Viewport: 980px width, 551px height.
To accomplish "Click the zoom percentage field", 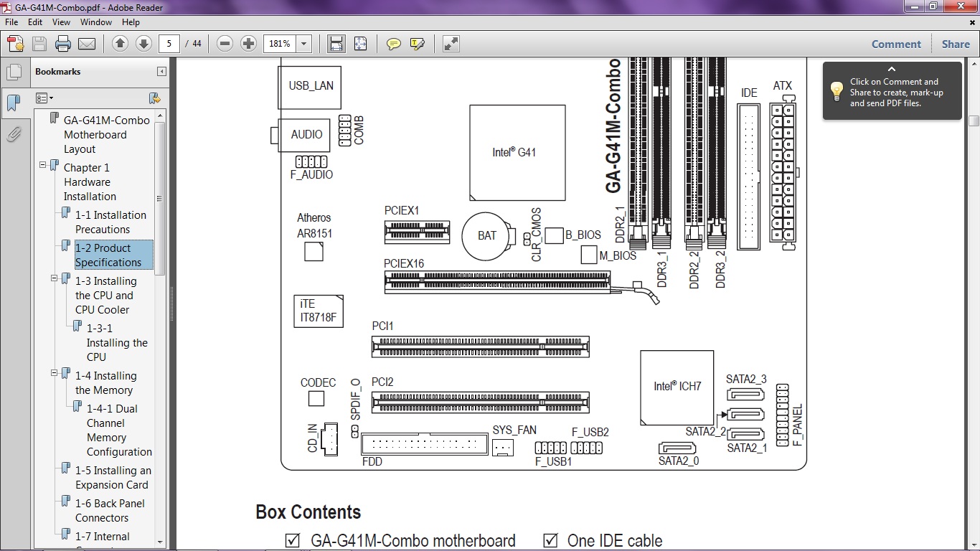I will pos(280,44).
